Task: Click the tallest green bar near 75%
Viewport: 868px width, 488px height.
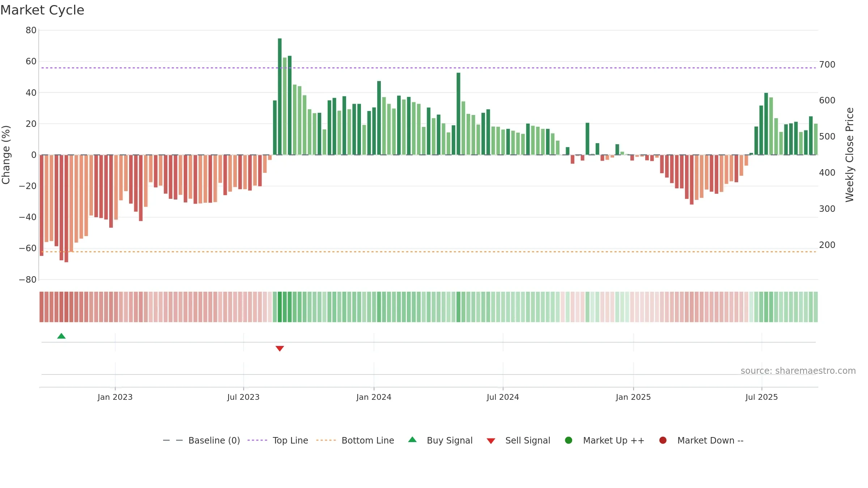Action: point(280,97)
